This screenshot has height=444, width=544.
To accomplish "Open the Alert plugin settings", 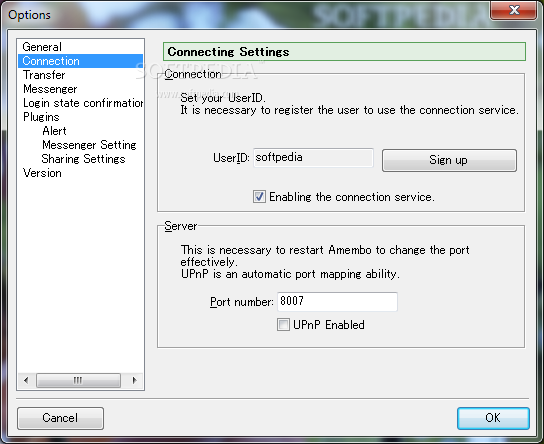I will pyautogui.click(x=54, y=131).
